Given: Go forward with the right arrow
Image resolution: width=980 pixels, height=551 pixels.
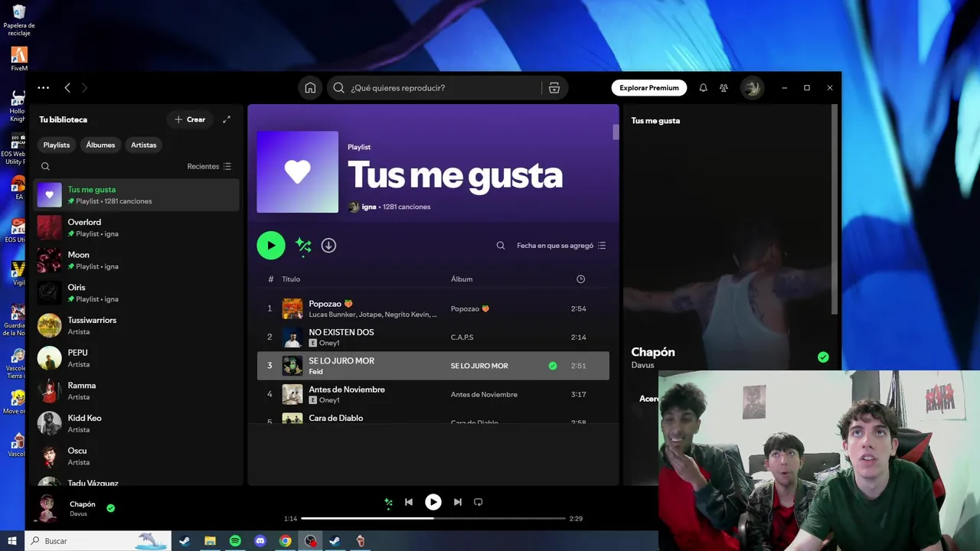Looking at the screenshot, I should tap(84, 88).
